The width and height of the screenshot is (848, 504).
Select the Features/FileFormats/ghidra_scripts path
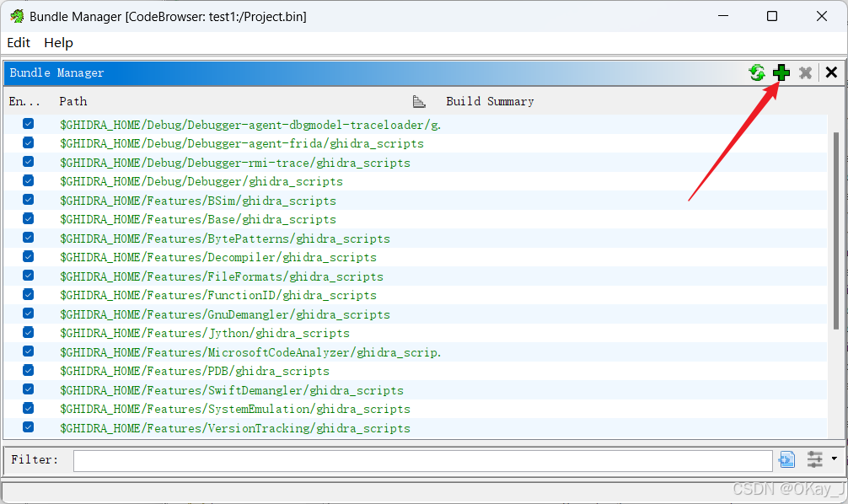click(x=222, y=276)
